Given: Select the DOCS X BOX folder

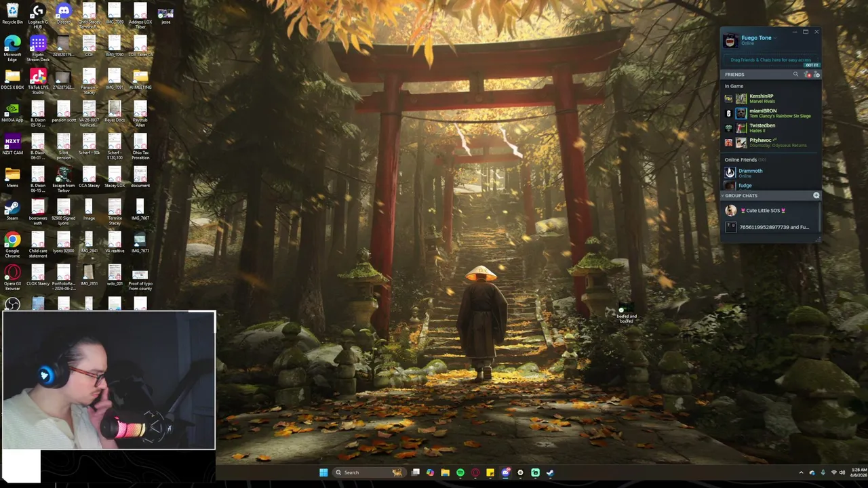Looking at the screenshot, I should [x=12, y=79].
